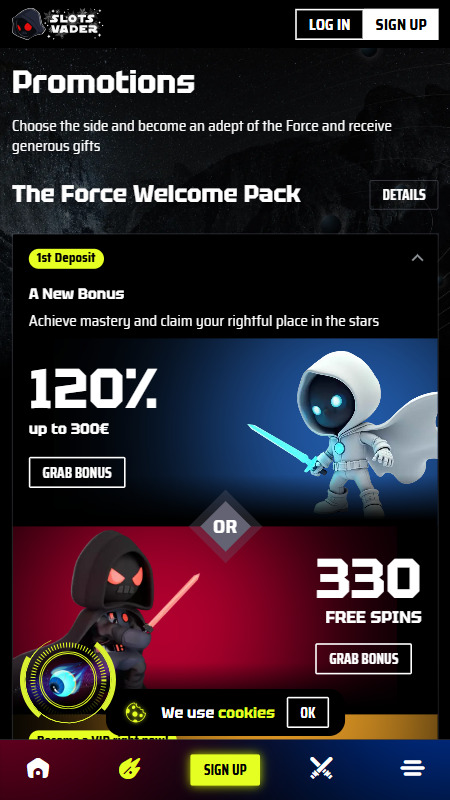Open the cookies policy link

(x=246, y=713)
